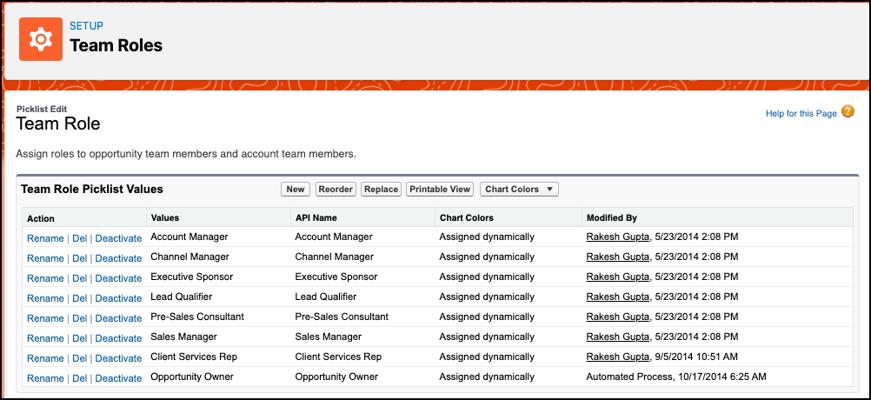The image size is (871, 400).
Task: Open the Help for this Page link
Action: click(801, 113)
